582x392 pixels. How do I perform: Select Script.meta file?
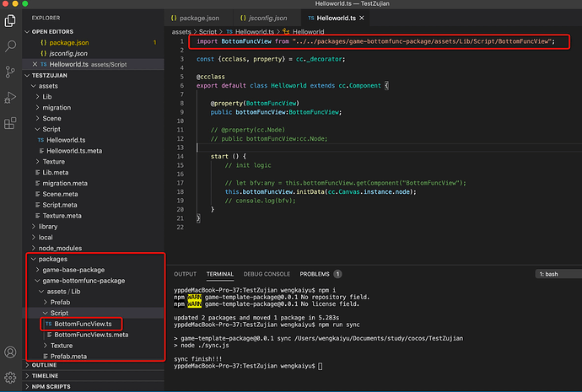click(94, 205)
